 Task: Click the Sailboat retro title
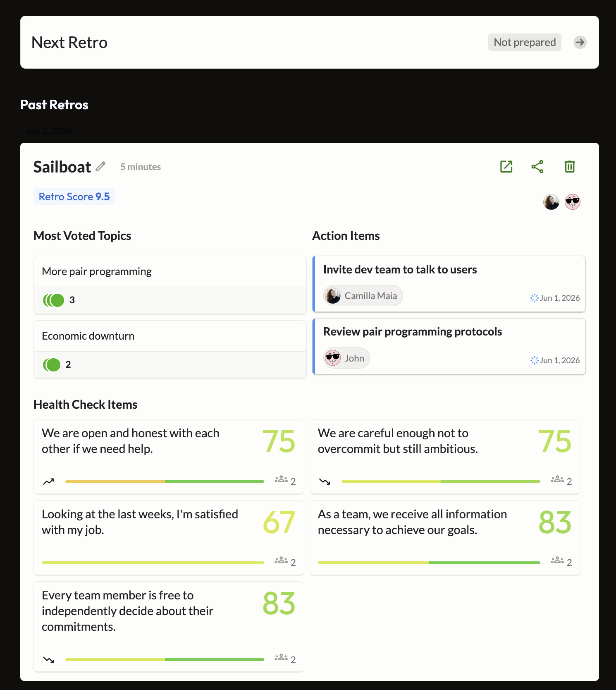(x=62, y=167)
